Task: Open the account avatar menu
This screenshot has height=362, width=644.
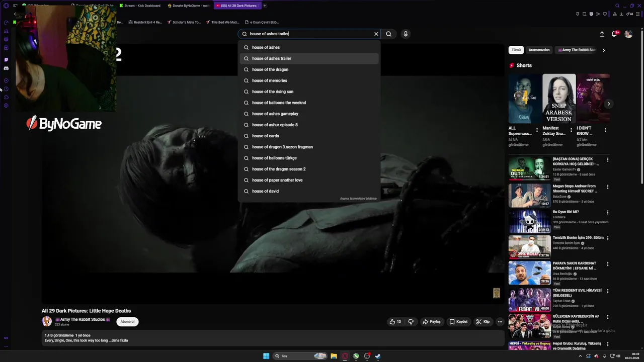Action: click(628, 34)
